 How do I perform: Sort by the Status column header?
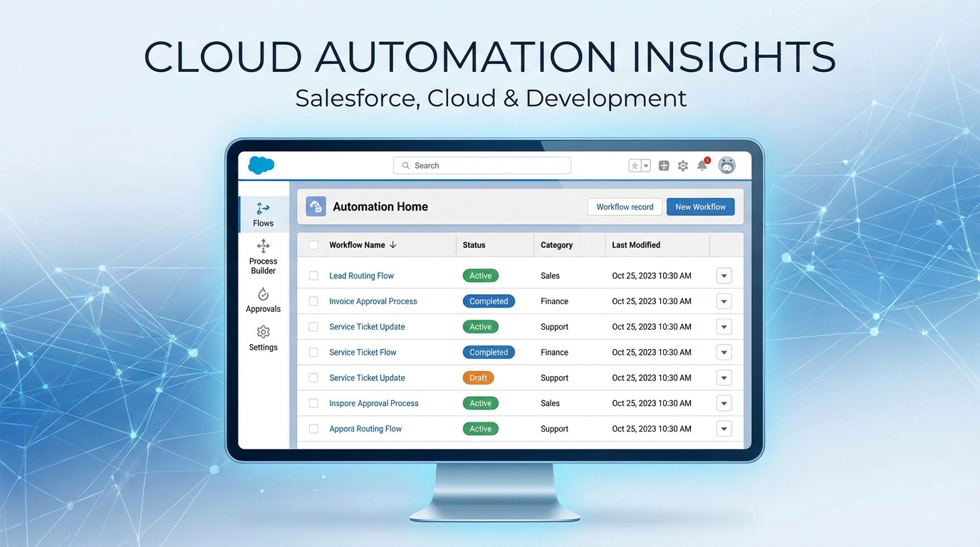click(474, 245)
